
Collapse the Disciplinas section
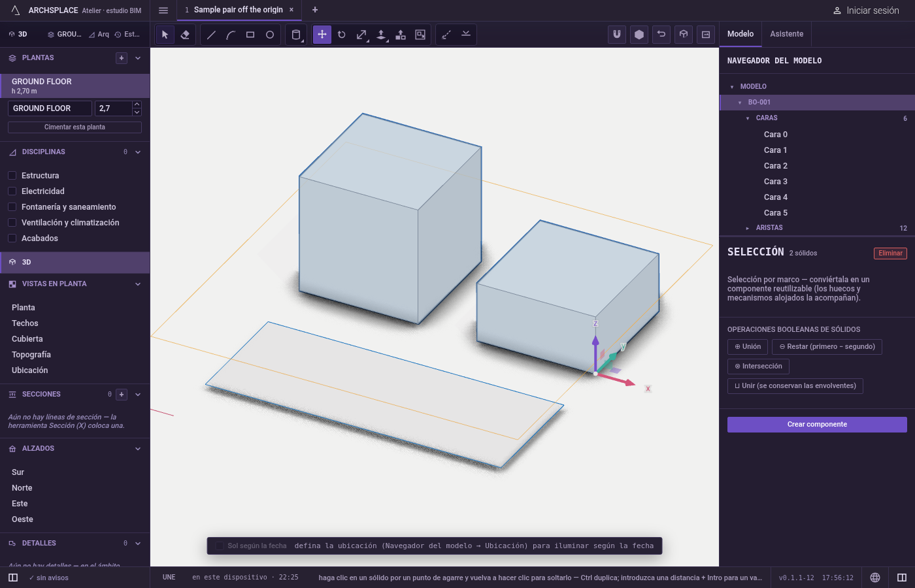(x=138, y=152)
